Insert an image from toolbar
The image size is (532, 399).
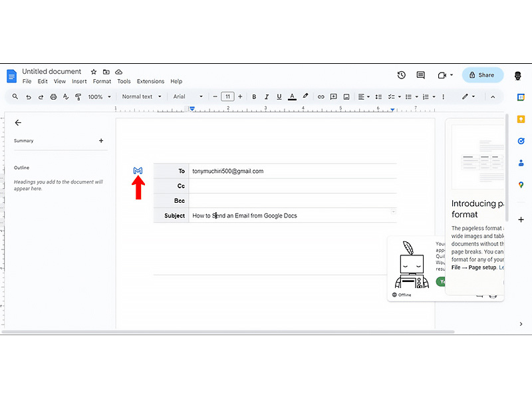[346, 97]
